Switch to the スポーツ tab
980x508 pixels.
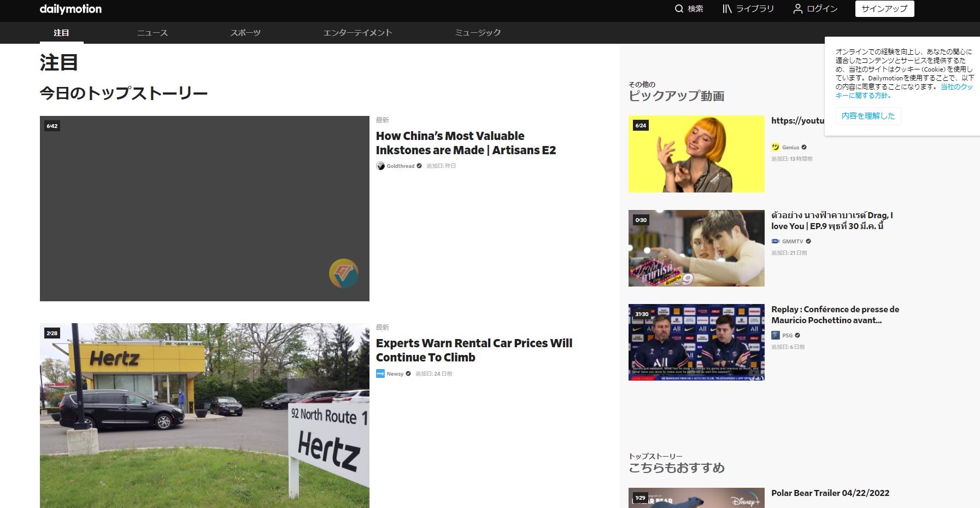[x=245, y=33]
